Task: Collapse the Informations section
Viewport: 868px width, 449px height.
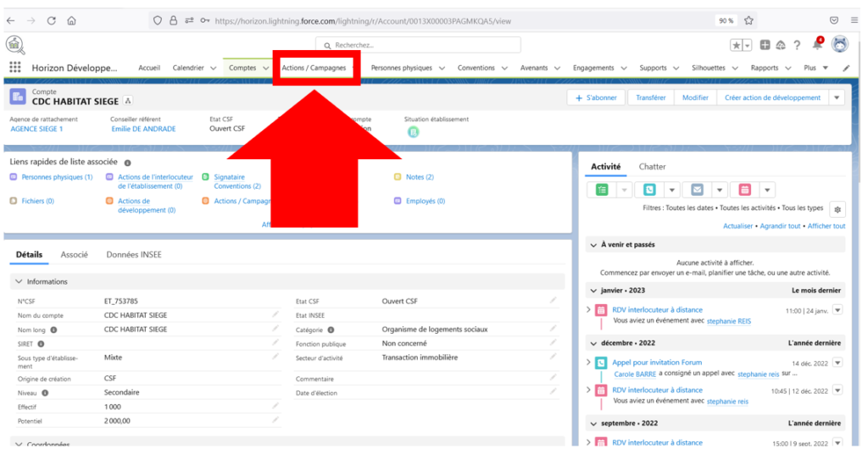Action: (19, 282)
